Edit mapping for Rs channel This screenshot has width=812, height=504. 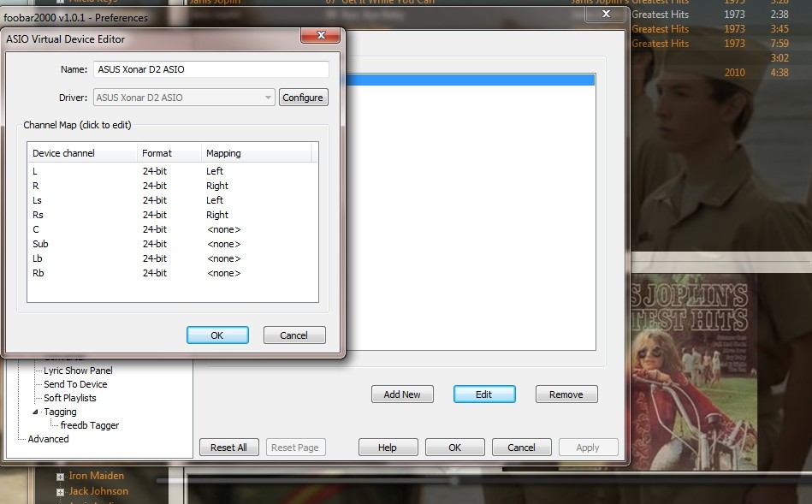tap(217, 215)
